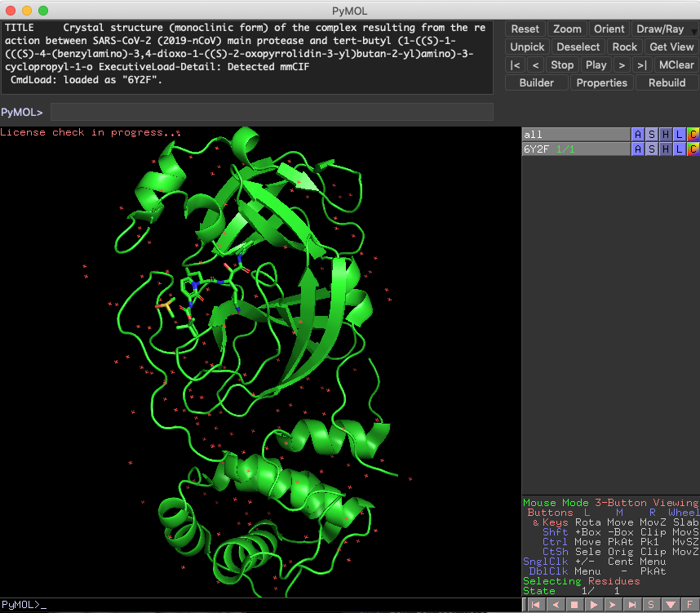Step back with the < button

(x=535, y=64)
